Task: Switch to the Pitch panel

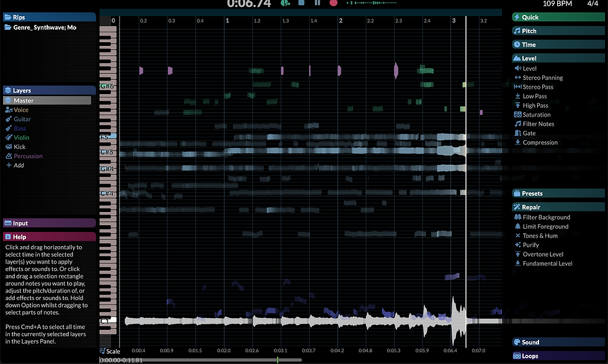Action: 558,30
